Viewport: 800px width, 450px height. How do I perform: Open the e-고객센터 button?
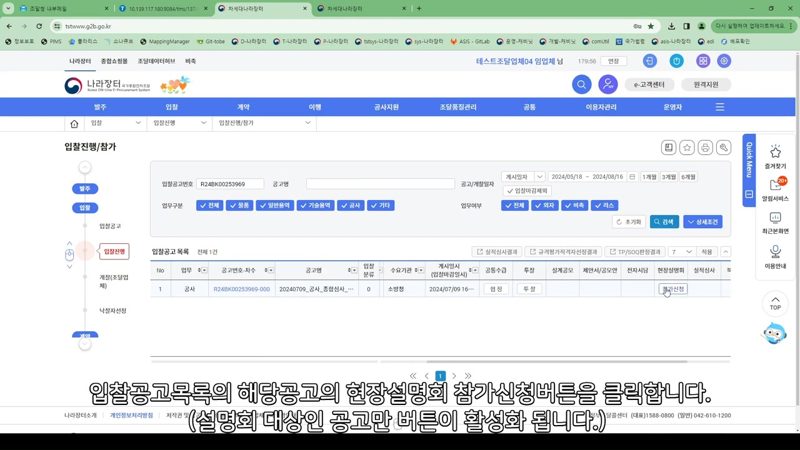[649, 85]
